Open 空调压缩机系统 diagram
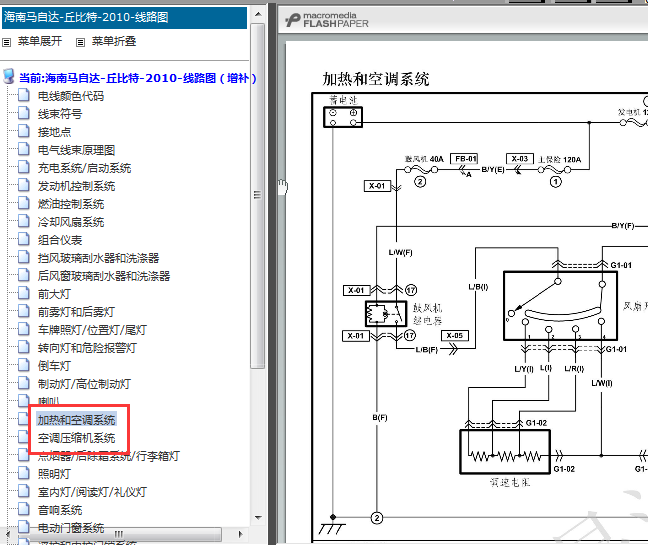Image resolution: width=648 pixels, height=545 pixels. (x=76, y=438)
